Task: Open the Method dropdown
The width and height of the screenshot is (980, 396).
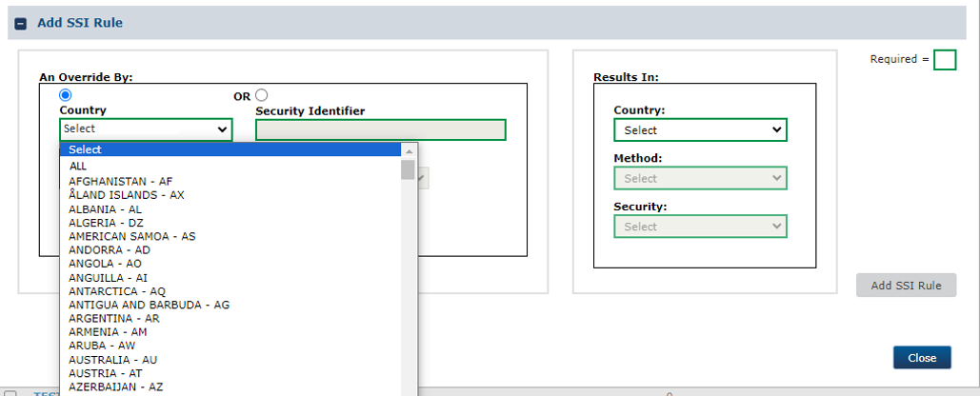Action: 700,179
